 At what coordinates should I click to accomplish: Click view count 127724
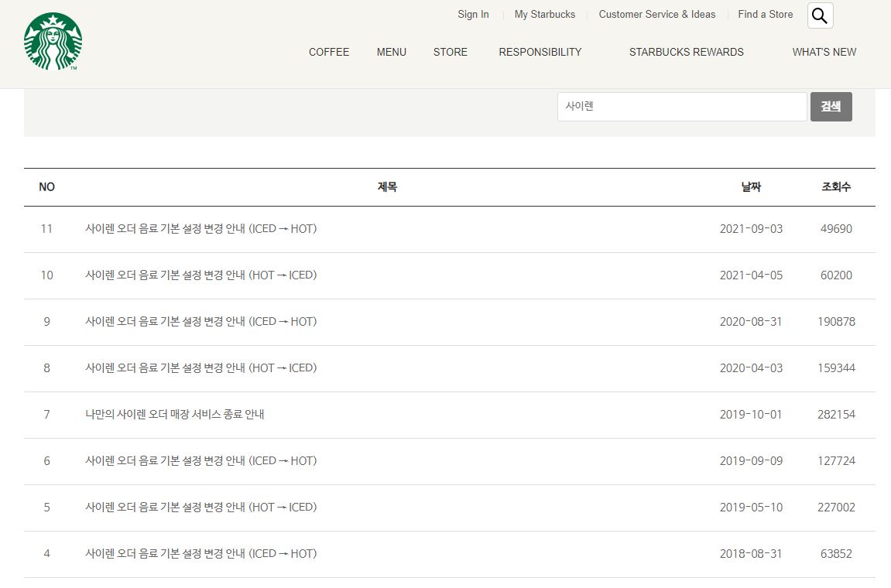[836, 461]
